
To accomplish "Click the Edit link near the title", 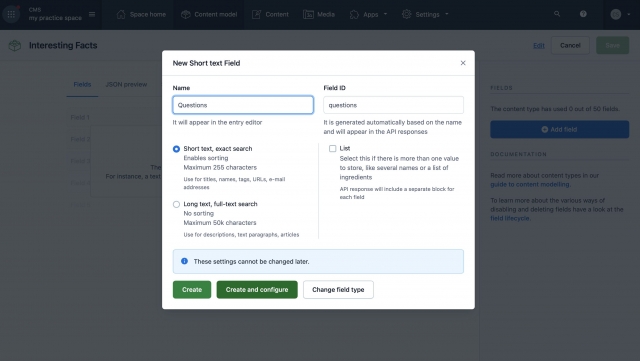I will [x=539, y=46].
